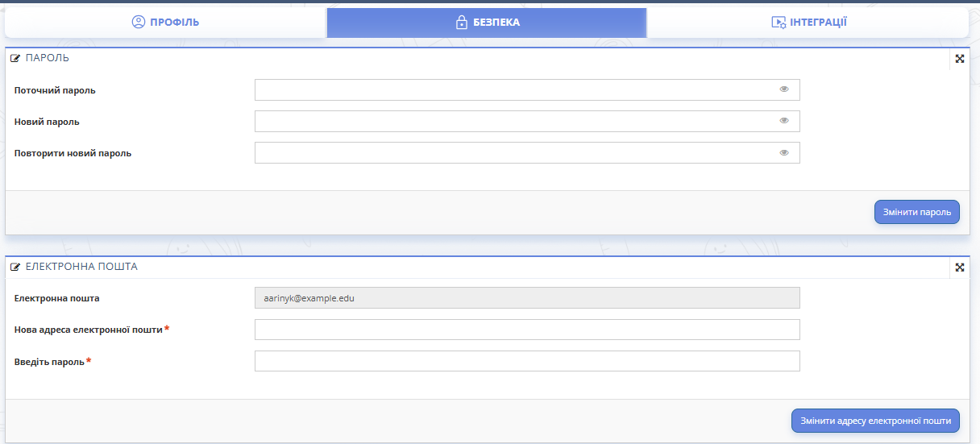Click the profile user icon in ПРОФІЛЬ tab
Image resolution: width=980 pixels, height=444 pixels.
(x=139, y=23)
